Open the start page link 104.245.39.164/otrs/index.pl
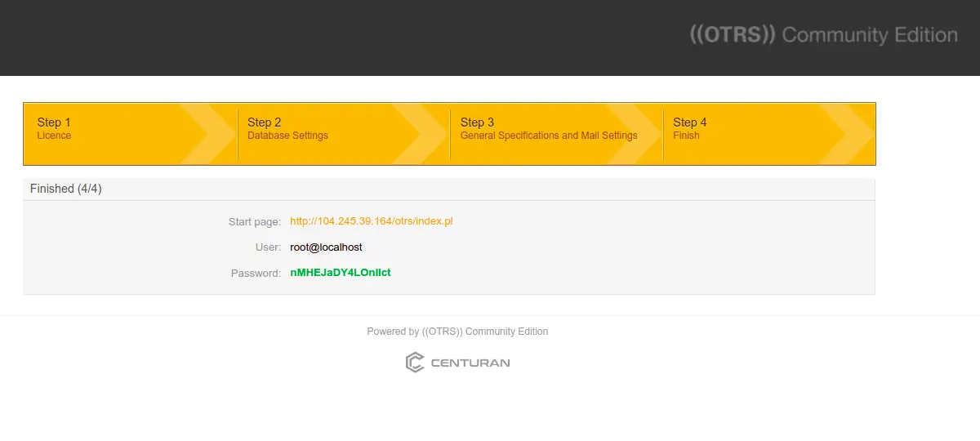Viewport: 980px width, 441px height. click(371, 221)
